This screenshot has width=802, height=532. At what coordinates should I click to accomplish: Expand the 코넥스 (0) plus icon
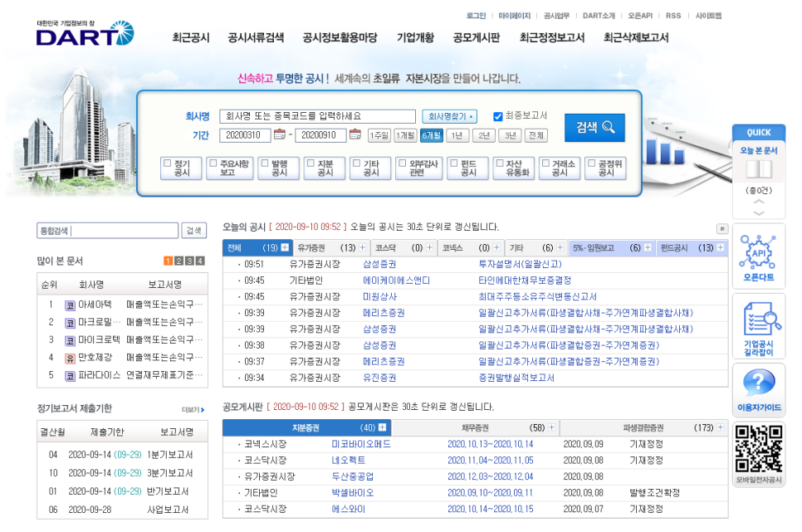click(496, 247)
